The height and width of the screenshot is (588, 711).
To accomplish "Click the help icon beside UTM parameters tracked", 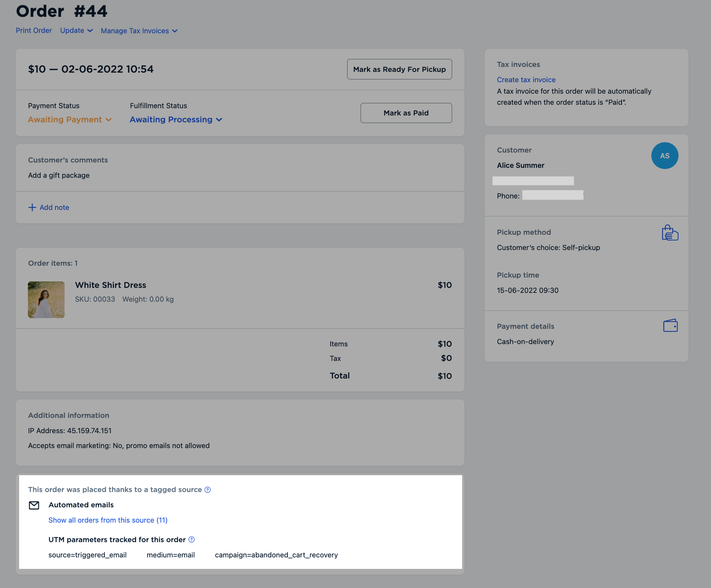I will tap(191, 539).
